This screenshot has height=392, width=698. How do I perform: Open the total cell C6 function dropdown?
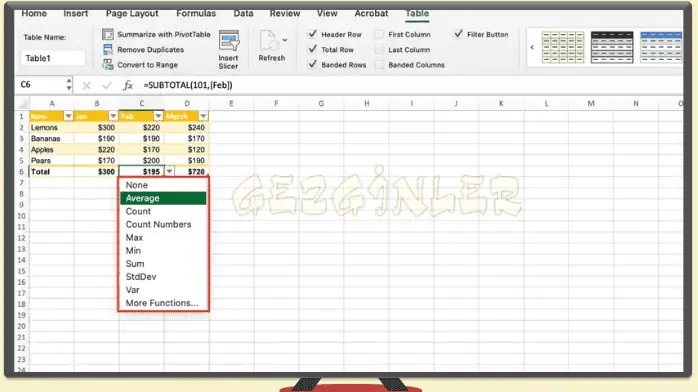pos(170,171)
